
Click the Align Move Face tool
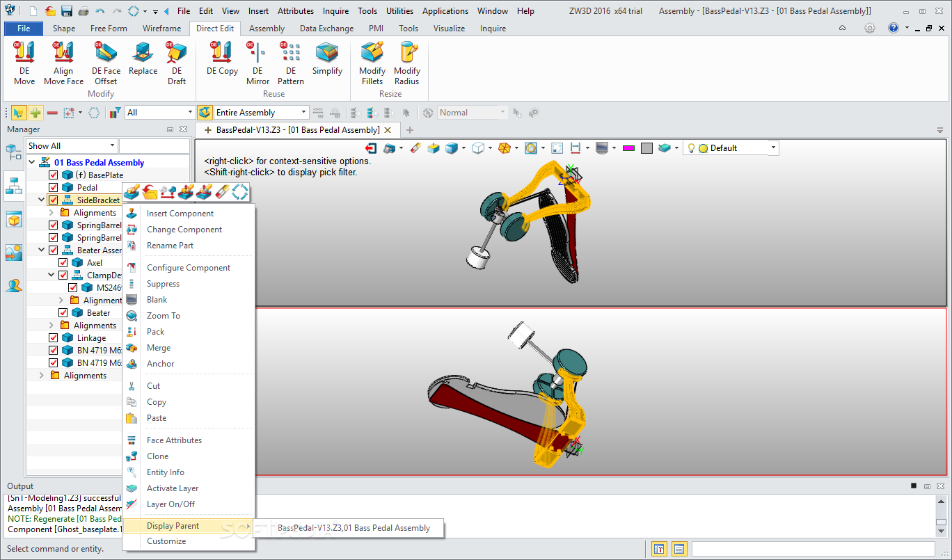63,63
